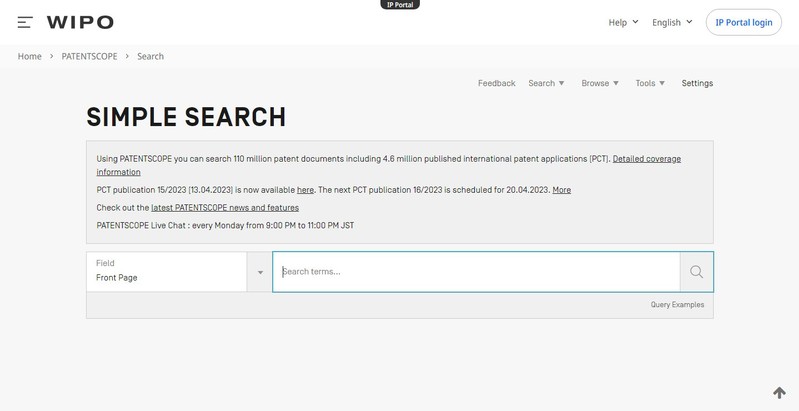Click the IP Portal login button
The height and width of the screenshot is (411, 799).
coord(743,22)
